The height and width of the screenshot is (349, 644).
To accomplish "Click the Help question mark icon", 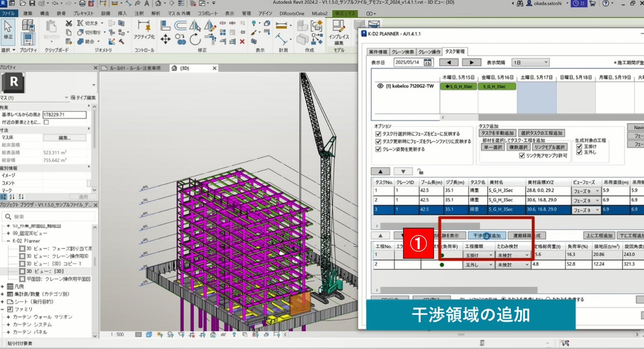I will (x=606, y=3).
